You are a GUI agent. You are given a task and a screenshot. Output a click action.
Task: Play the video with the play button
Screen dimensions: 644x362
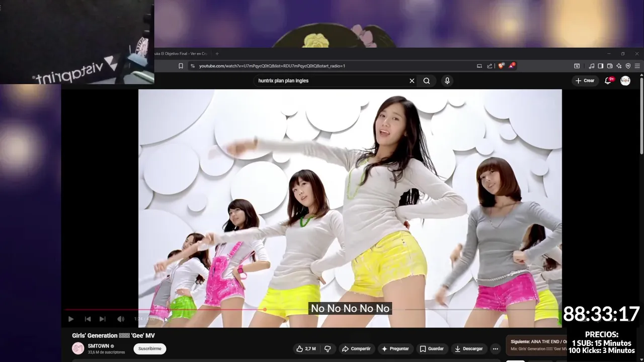pyautogui.click(x=71, y=319)
